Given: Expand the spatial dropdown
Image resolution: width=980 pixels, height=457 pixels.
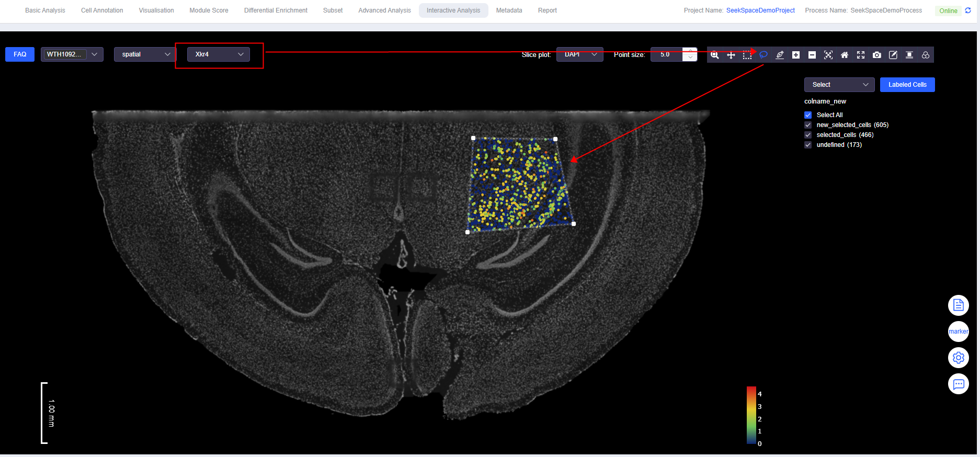Looking at the screenshot, I should [x=145, y=54].
